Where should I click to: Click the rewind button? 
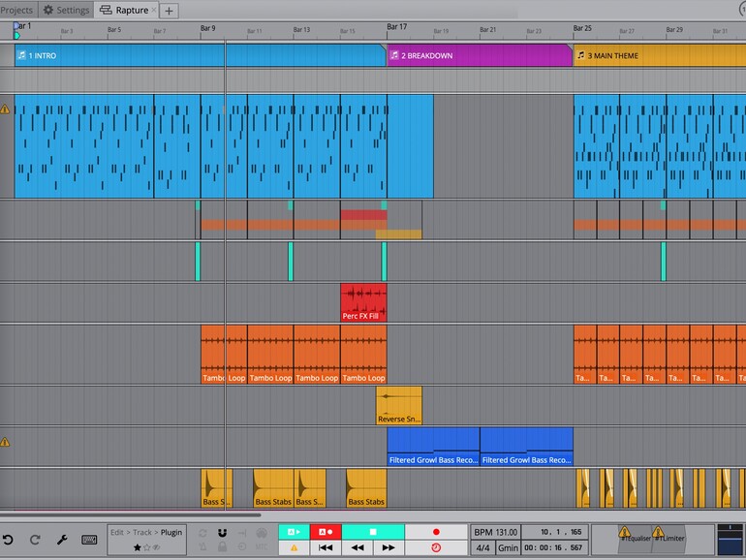point(357,547)
